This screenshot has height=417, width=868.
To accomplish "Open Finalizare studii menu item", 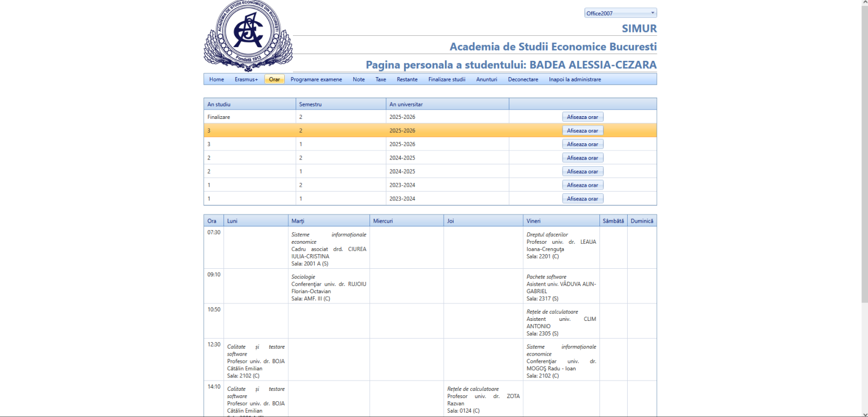I will [x=446, y=79].
